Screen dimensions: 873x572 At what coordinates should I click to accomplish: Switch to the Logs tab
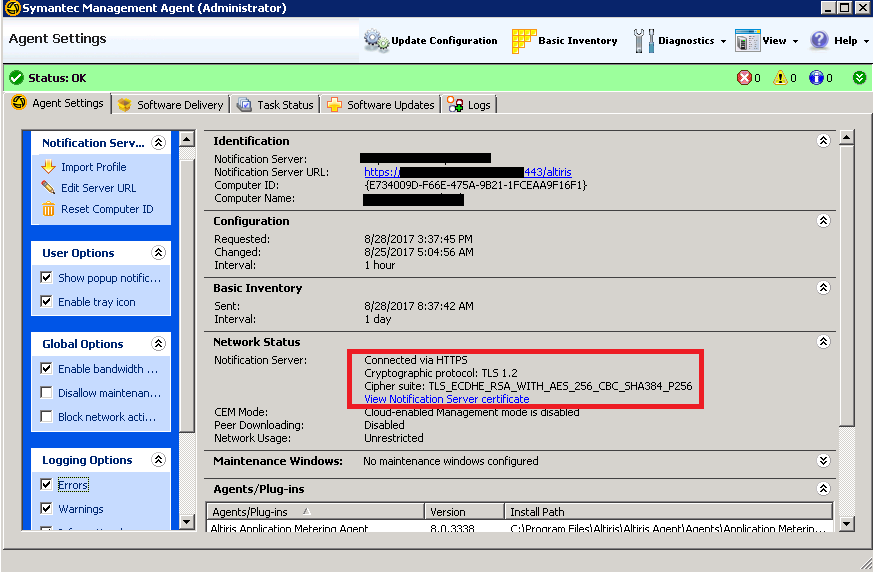coord(469,105)
